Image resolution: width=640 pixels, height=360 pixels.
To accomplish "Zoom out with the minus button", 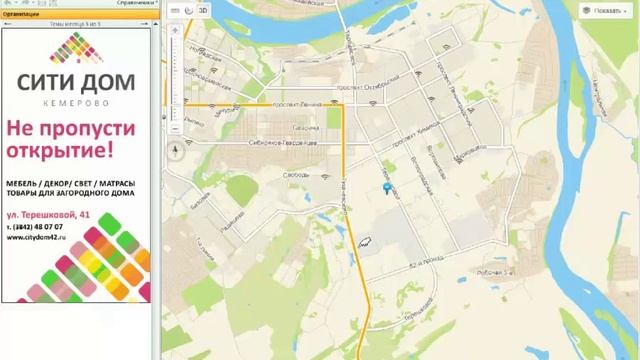I will (x=175, y=129).
